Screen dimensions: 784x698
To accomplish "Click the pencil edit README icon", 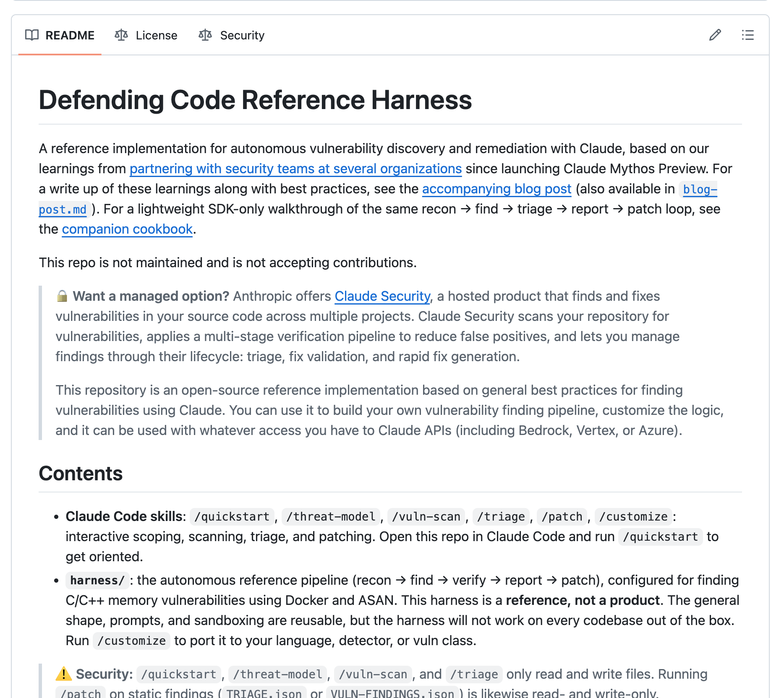I will [x=715, y=35].
